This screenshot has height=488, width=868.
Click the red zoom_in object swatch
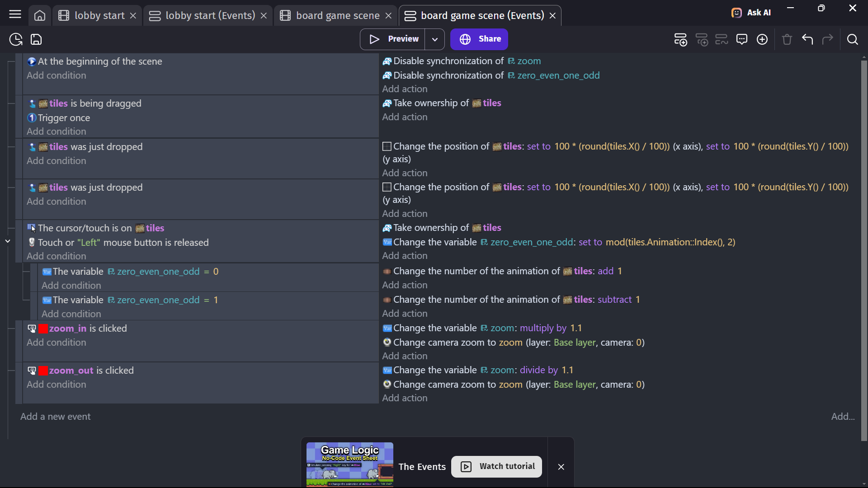coord(43,329)
